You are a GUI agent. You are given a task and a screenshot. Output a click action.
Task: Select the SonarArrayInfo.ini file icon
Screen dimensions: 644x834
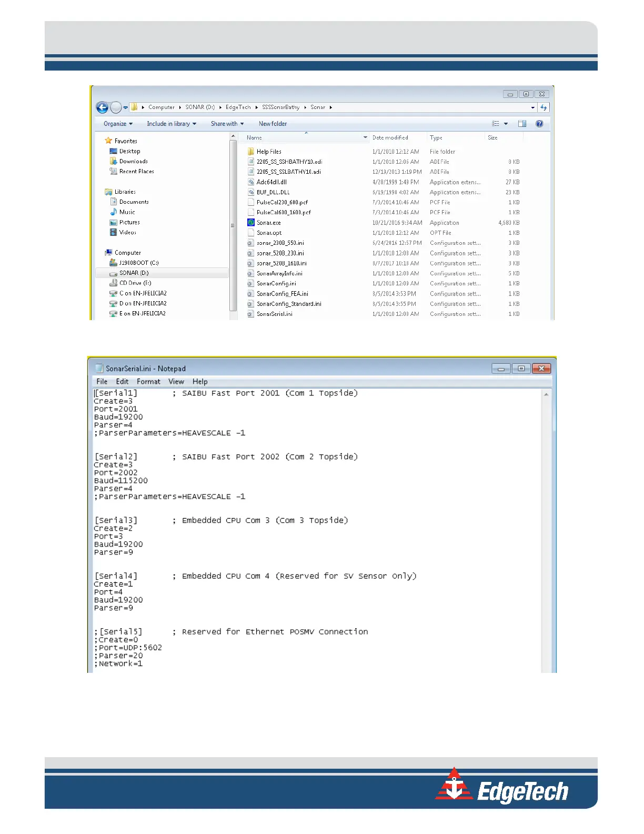point(251,273)
